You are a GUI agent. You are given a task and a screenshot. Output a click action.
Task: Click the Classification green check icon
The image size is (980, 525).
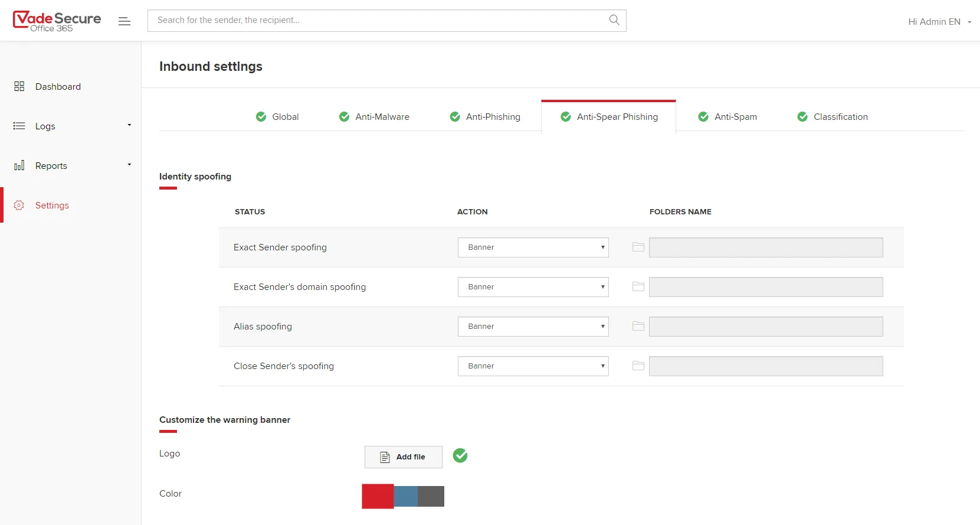pyautogui.click(x=802, y=116)
